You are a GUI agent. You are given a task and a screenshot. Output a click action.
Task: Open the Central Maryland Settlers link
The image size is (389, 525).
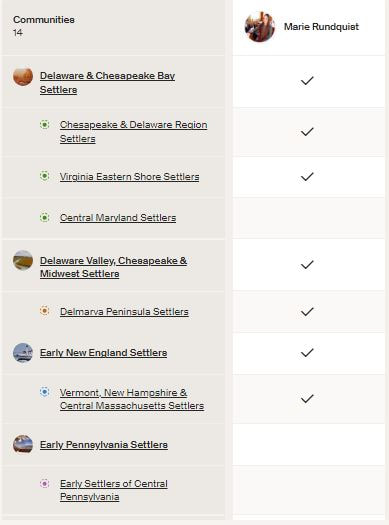point(118,218)
